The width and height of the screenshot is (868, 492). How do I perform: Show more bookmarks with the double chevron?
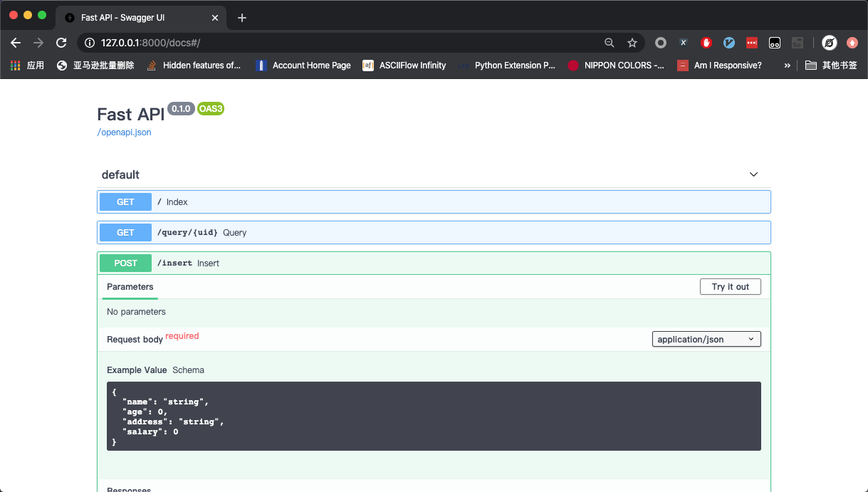pyautogui.click(x=787, y=66)
